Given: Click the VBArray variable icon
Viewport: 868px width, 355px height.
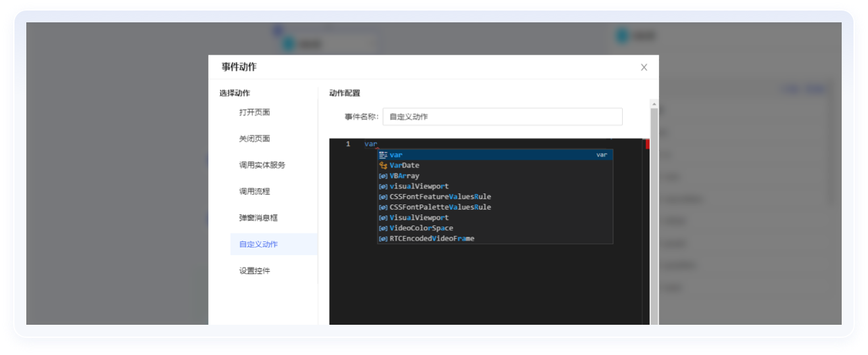Looking at the screenshot, I should 383,176.
